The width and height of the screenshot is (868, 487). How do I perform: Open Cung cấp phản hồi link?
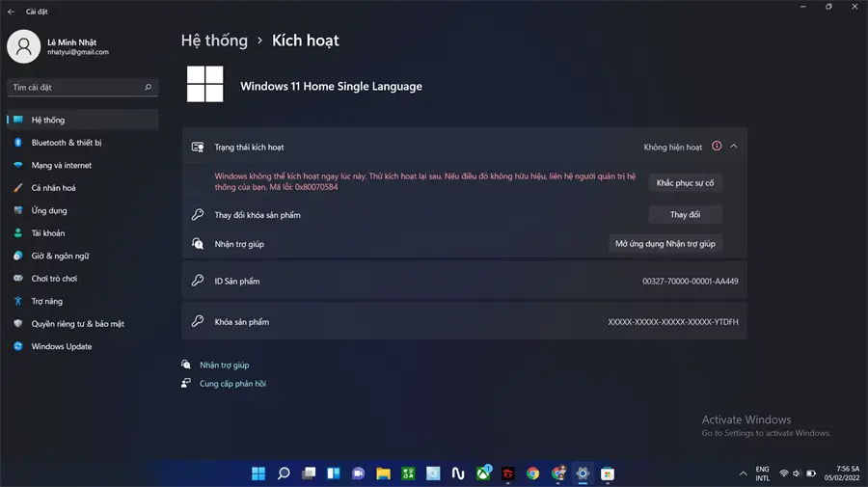pos(232,384)
